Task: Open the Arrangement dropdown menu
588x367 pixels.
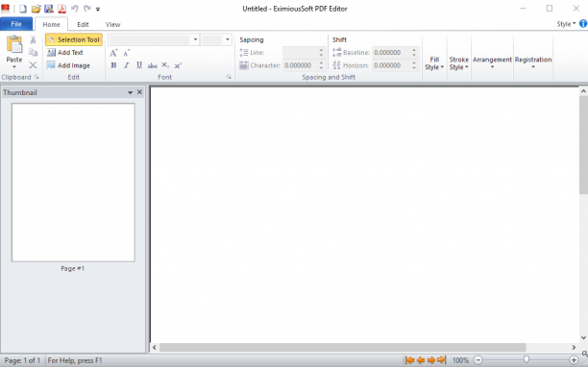Action: (x=492, y=62)
